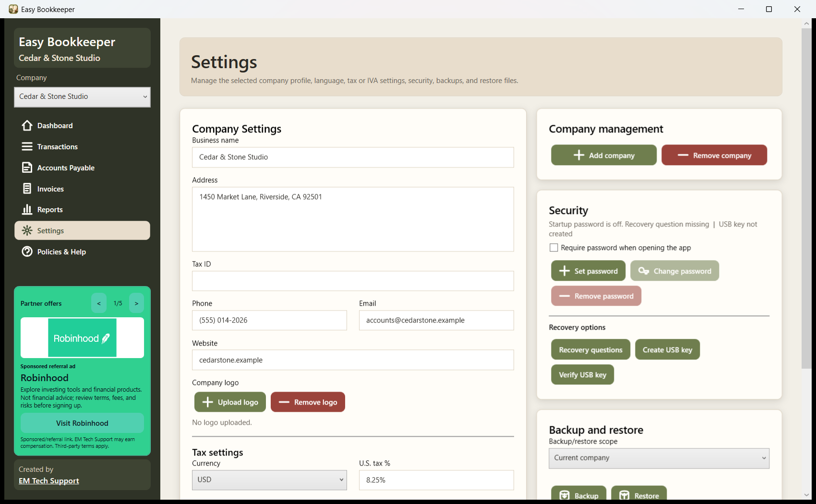Viewport: 816px width, 504px height.
Task: Click the Transactions list icon
Action: pos(27,146)
